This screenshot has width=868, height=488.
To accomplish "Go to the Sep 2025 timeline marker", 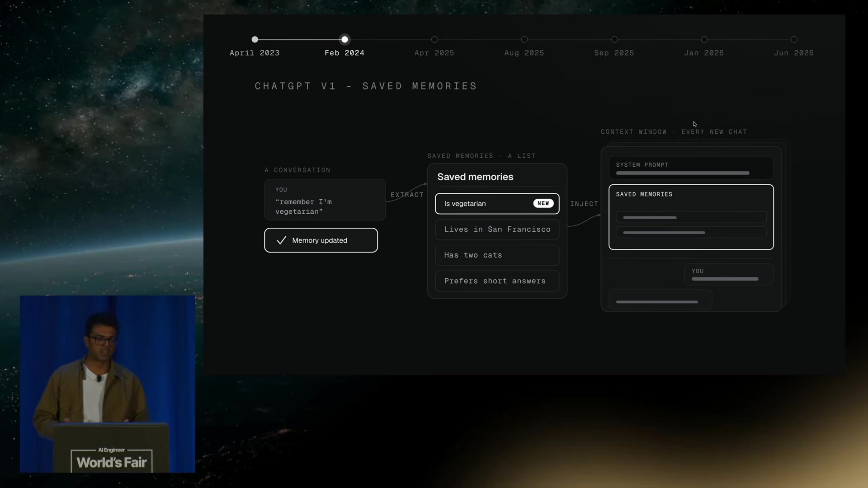I will pos(614,40).
